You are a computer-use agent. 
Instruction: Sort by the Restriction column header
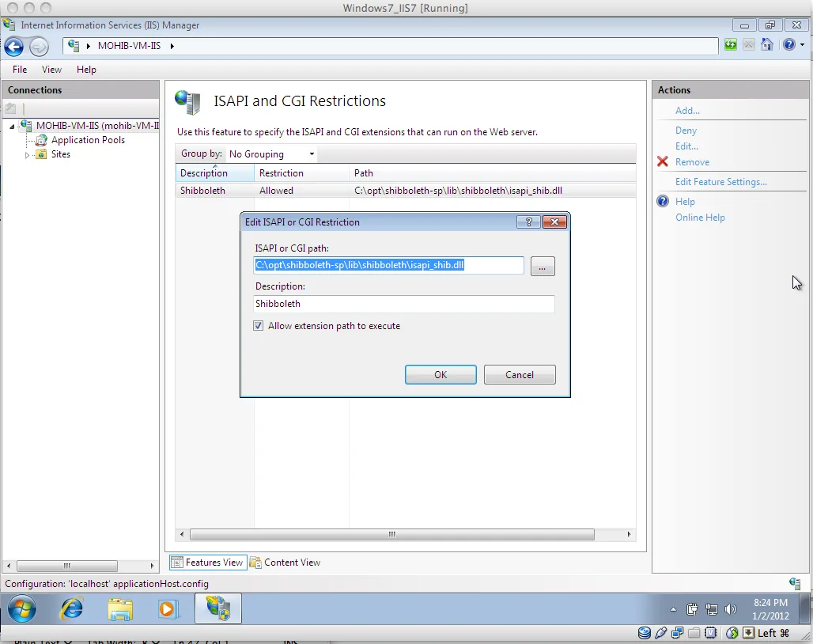tap(301, 173)
